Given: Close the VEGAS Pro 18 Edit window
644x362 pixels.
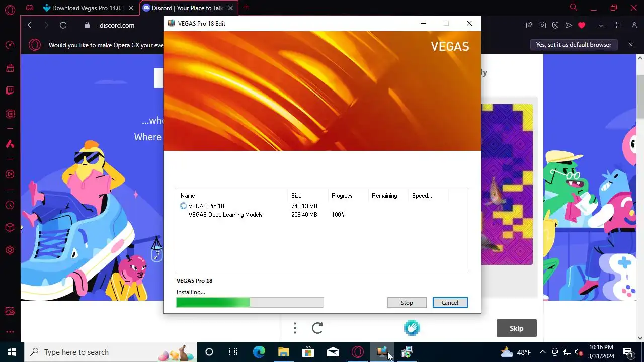Looking at the screenshot, I should coord(469,24).
